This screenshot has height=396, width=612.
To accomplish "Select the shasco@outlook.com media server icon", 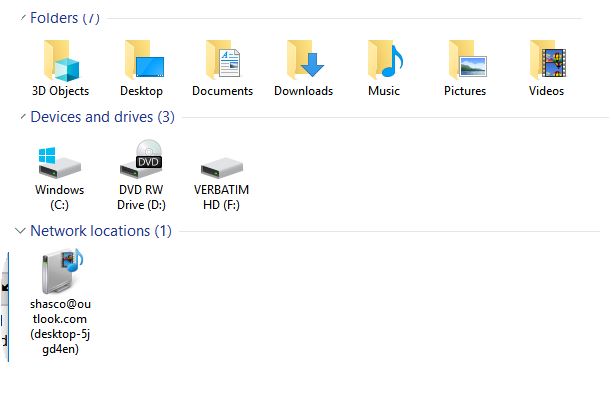I will 62,271.
